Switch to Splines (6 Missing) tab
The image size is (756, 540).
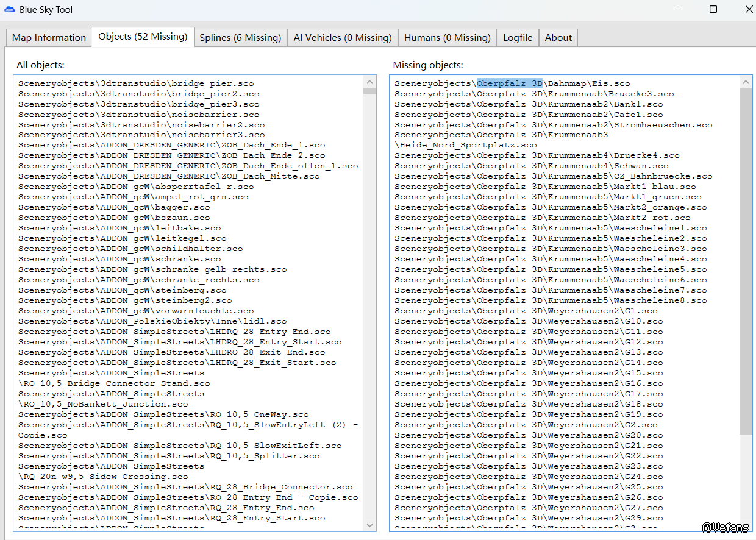click(x=240, y=38)
